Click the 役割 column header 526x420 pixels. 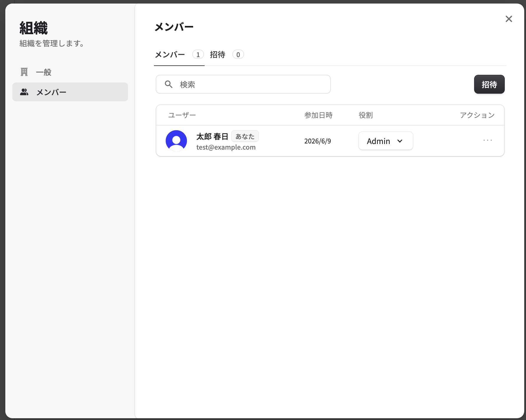click(x=366, y=115)
